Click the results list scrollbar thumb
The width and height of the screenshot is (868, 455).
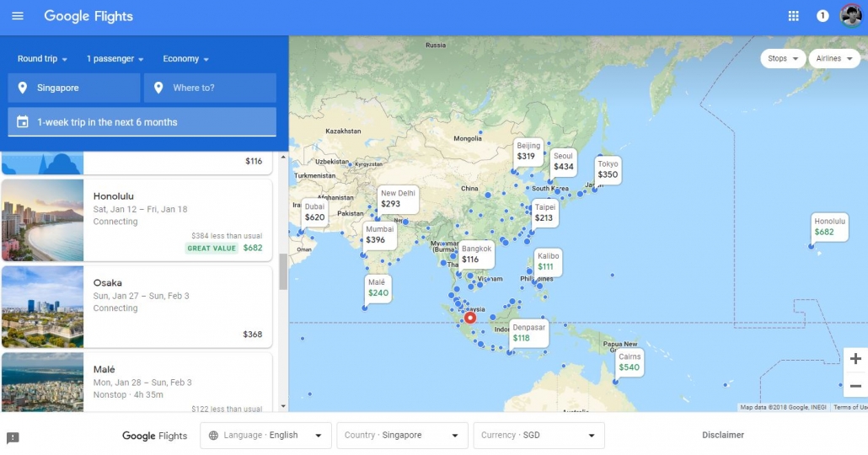tap(283, 272)
